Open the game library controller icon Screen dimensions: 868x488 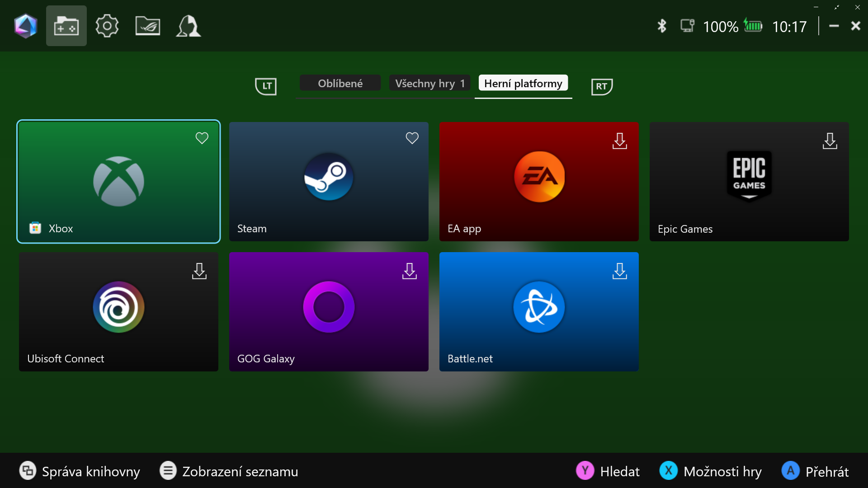pos(66,26)
